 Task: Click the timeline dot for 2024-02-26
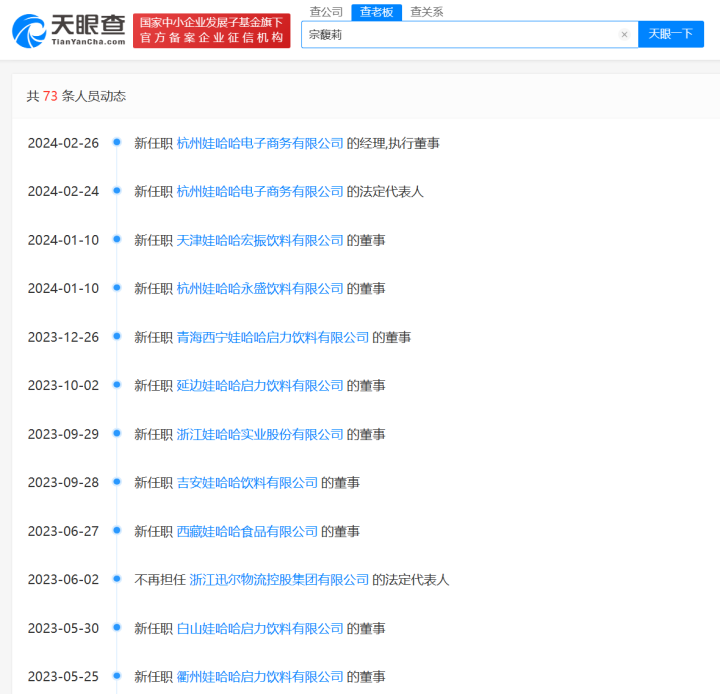[x=117, y=143]
